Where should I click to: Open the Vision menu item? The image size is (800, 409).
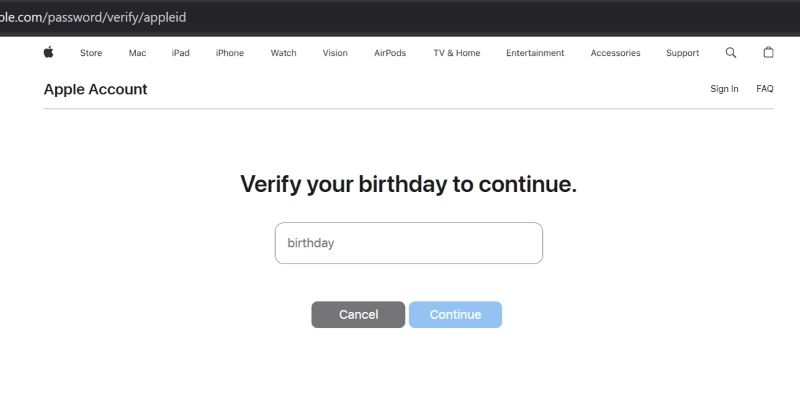click(x=335, y=53)
